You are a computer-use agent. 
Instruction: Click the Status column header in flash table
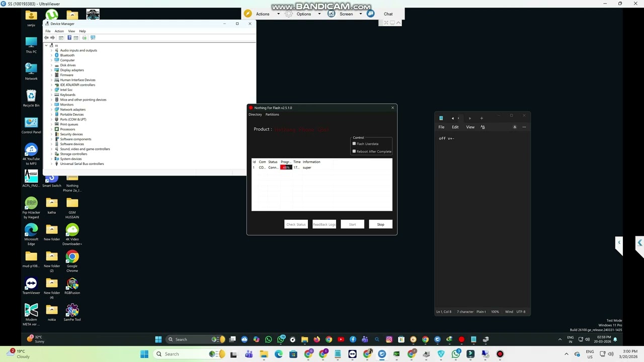pos(273,162)
